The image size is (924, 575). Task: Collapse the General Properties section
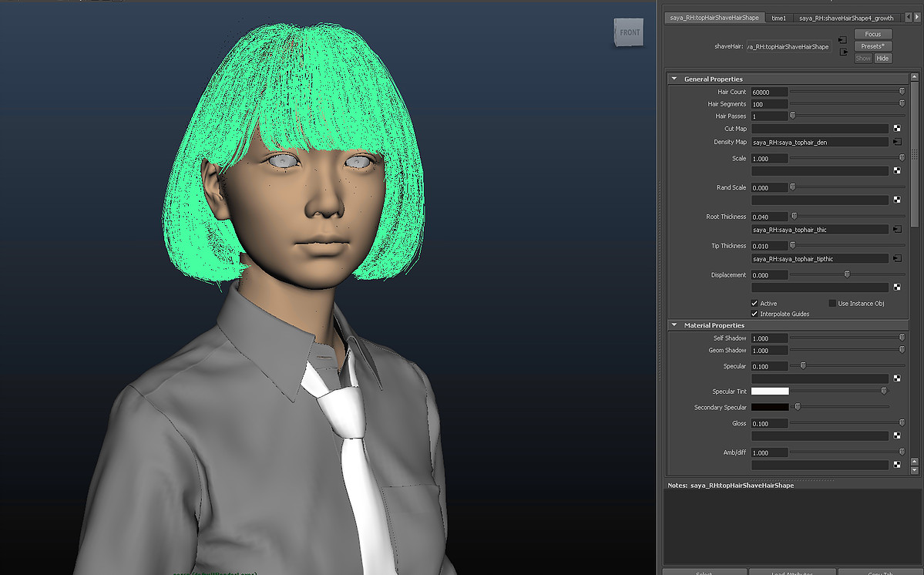(x=674, y=79)
